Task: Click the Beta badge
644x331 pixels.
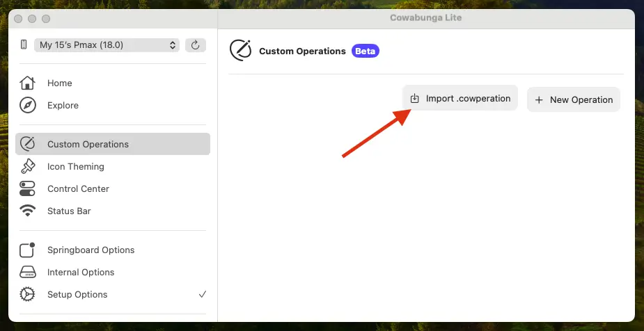Action: pos(365,51)
